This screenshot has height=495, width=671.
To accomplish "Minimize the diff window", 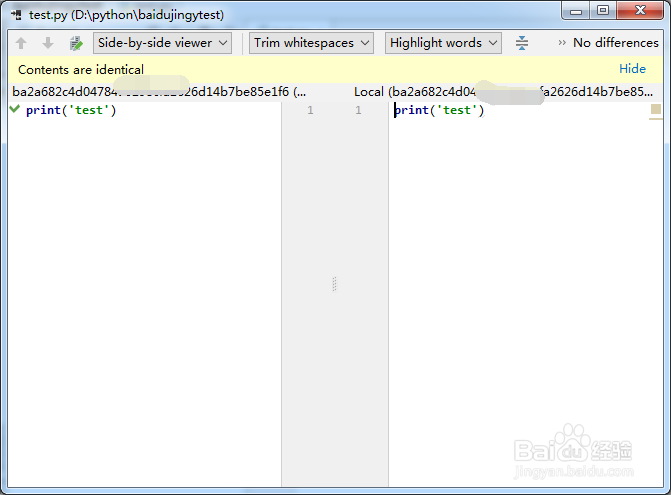I will (x=576, y=11).
